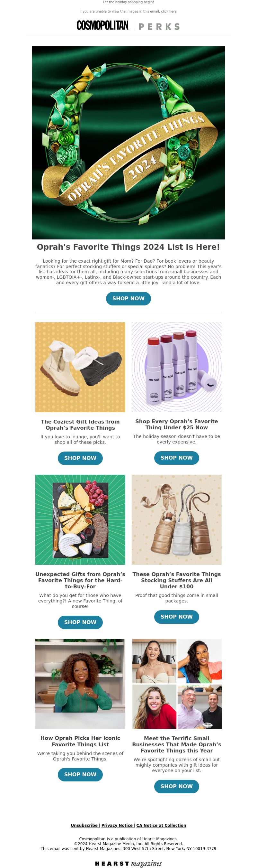Image resolution: width=257 pixels, height=868 pixels.
Task: Open the Ami Colé lip products image
Action: tap(177, 367)
